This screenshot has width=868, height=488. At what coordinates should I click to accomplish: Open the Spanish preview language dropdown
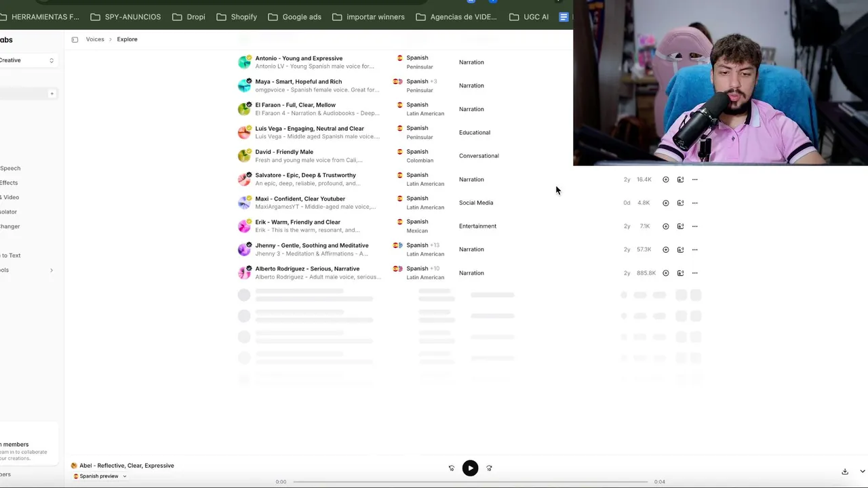pos(100,476)
